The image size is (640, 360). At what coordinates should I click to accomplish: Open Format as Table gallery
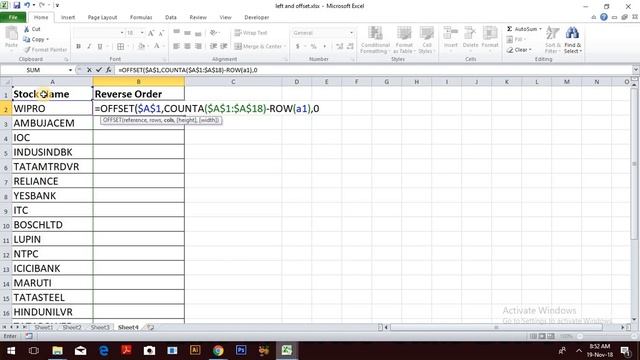pos(404,40)
